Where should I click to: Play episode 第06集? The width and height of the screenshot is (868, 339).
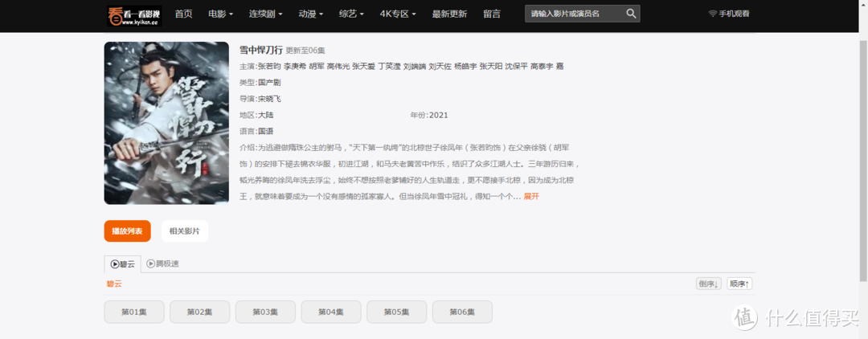pos(462,312)
